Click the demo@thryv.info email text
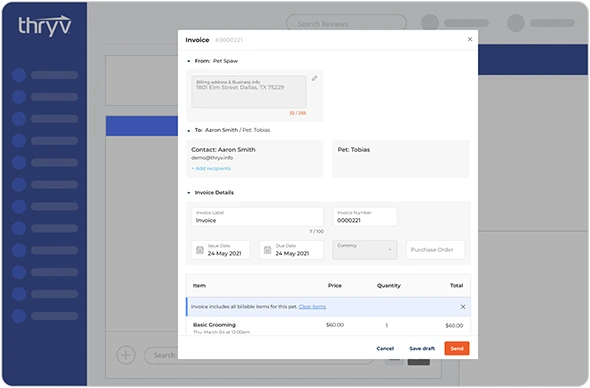The height and width of the screenshot is (388, 590). 212,158
